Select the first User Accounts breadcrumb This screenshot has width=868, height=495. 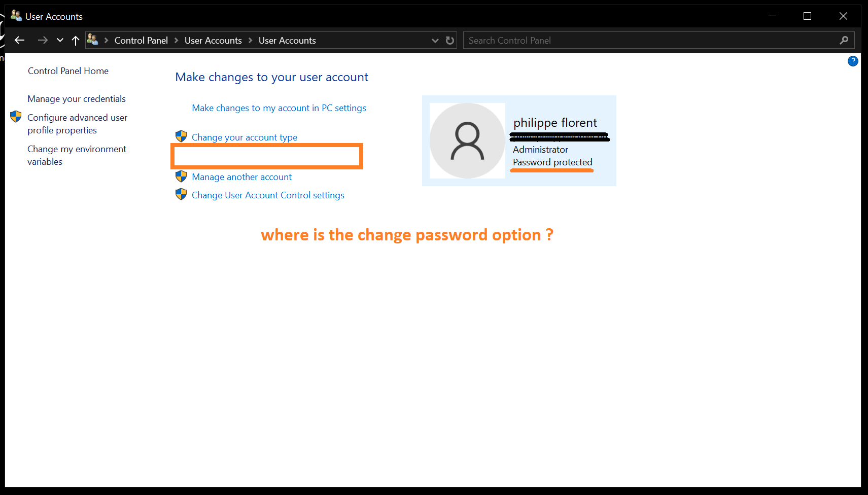pyautogui.click(x=213, y=41)
